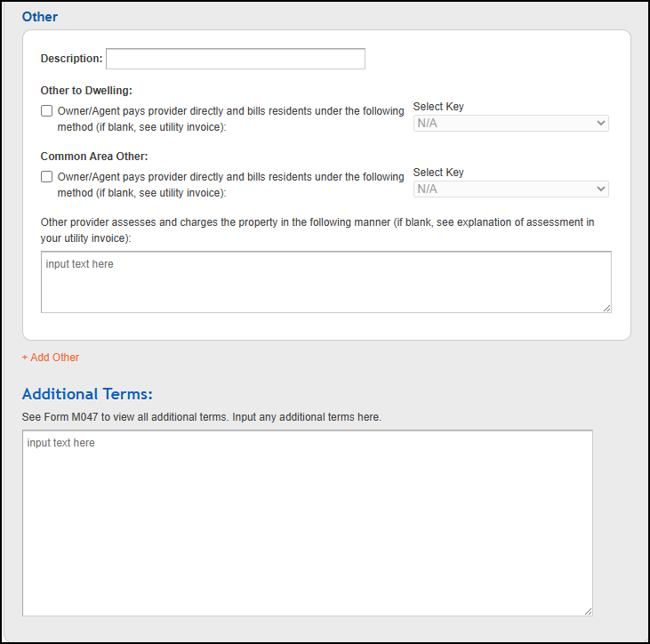The width and height of the screenshot is (650, 644).
Task: Check the Other to Dwelling owner/agent checkbox
Action: click(x=47, y=110)
